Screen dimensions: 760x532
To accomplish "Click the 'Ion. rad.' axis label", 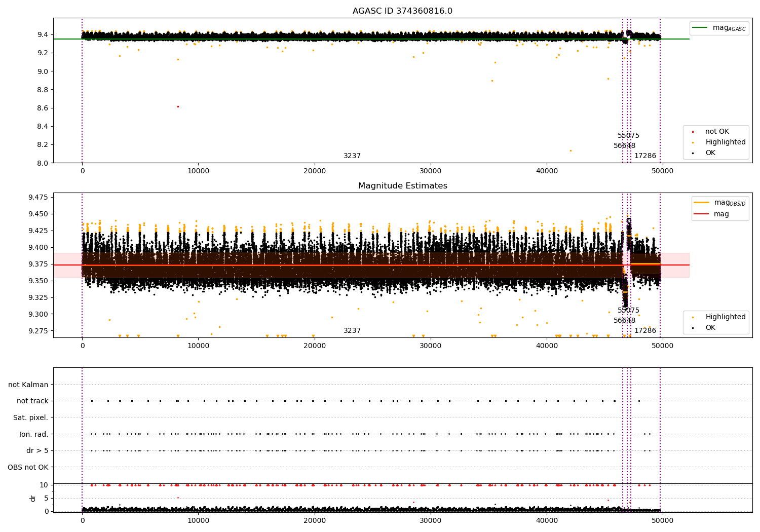I will tap(34, 434).
